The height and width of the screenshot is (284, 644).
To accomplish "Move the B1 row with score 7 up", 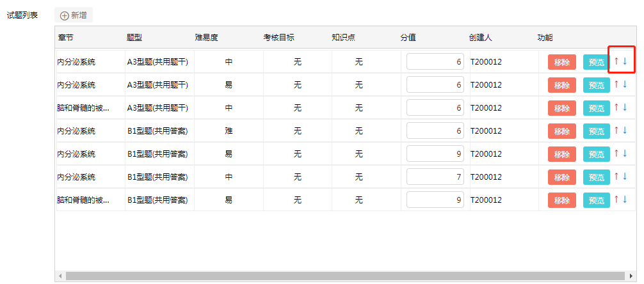I will (616, 177).
